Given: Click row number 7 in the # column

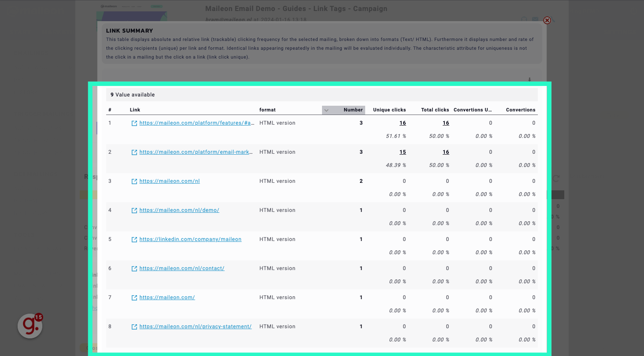Looking at the screenshot, I should pos(110,297).
